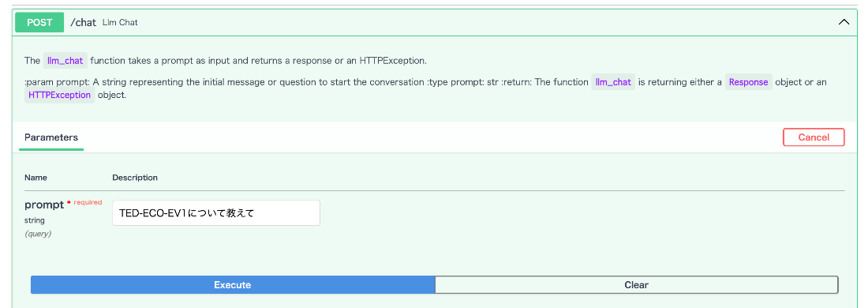Click the second llm_chat code tag
Screen dimensions: 868x308
(x=613, y=82)
